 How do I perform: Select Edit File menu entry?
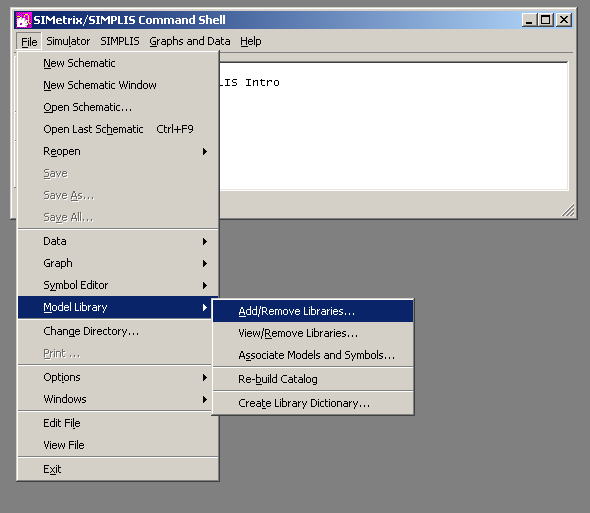tap(118, 423)
